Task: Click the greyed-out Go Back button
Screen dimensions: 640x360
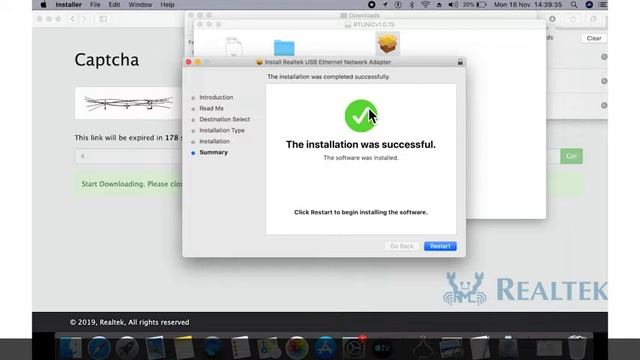Action: (402, 246)
